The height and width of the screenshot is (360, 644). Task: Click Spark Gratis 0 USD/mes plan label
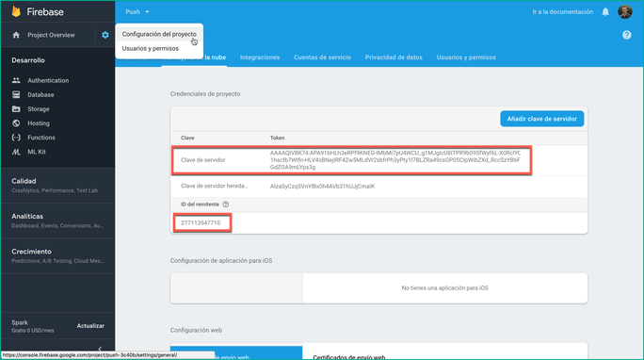32,326
